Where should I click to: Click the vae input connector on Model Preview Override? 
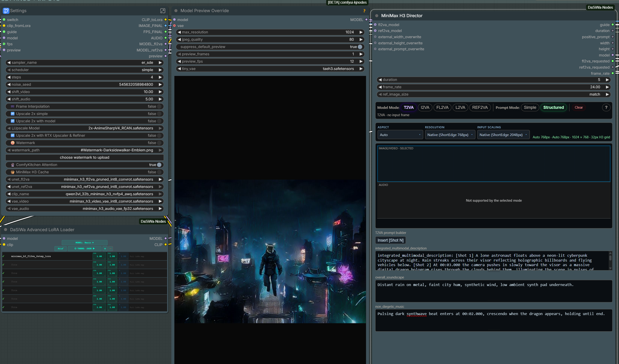coord(174,26)
